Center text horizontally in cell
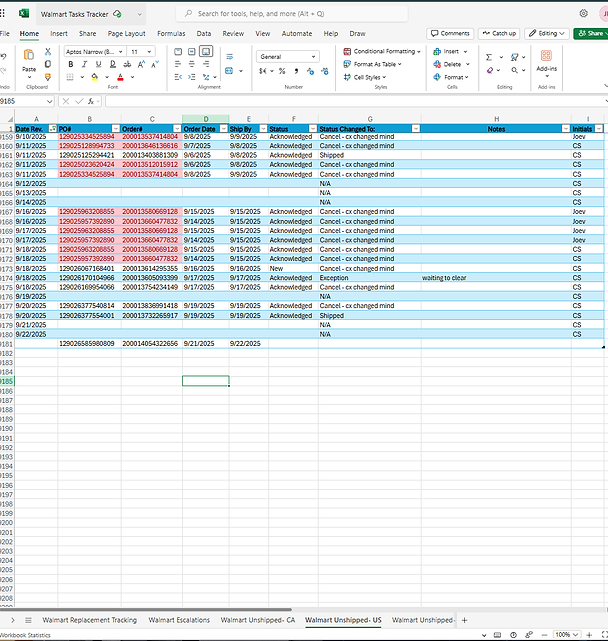The width and height of the screenshot is (608, 641). pos(192,64)
